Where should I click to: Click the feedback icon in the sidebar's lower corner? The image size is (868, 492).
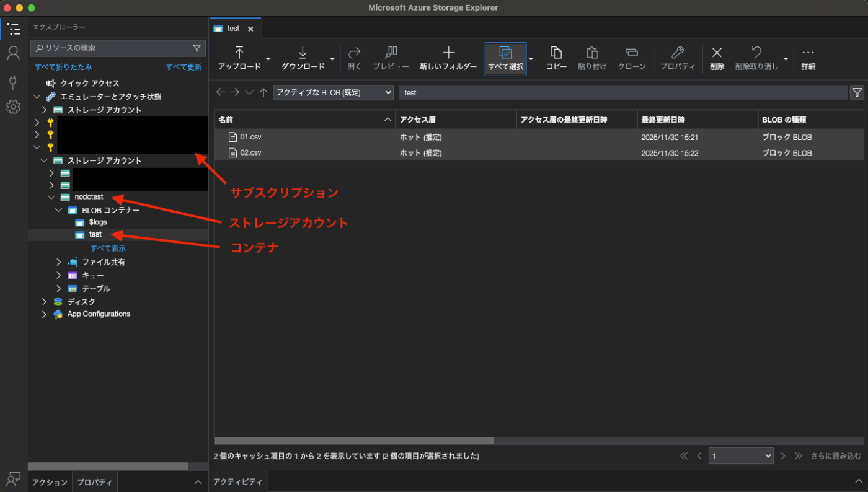point(13,479)
